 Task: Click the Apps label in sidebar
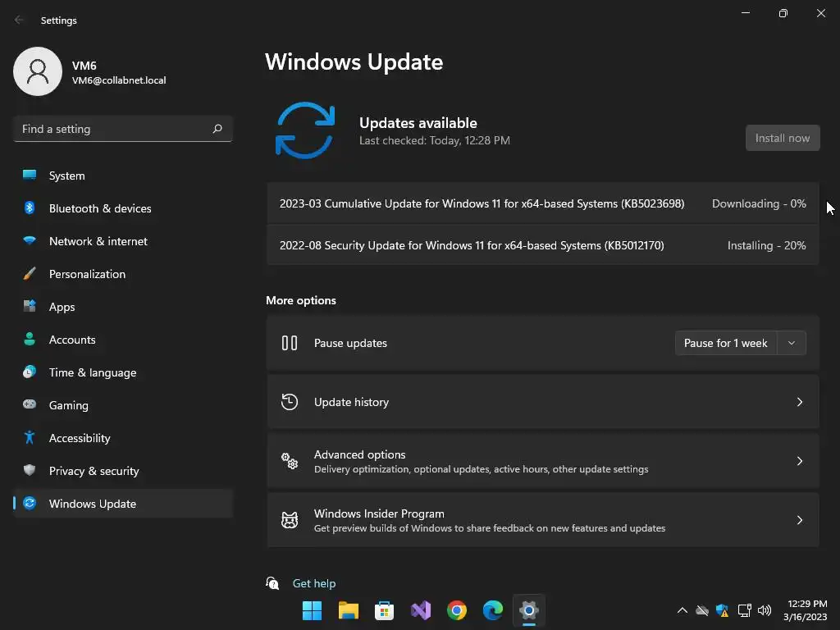tap(62, 307)
